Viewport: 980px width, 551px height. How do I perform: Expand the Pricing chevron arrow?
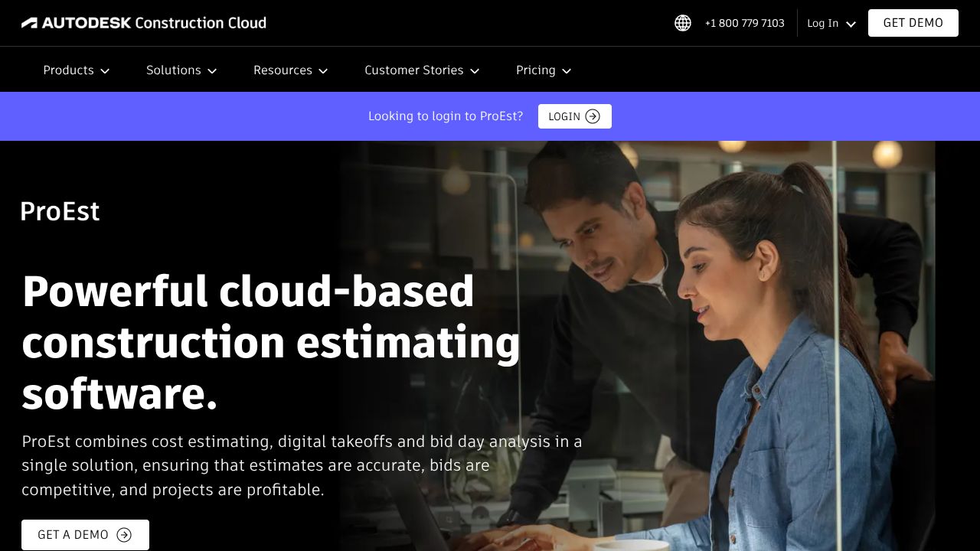point(567,70)
